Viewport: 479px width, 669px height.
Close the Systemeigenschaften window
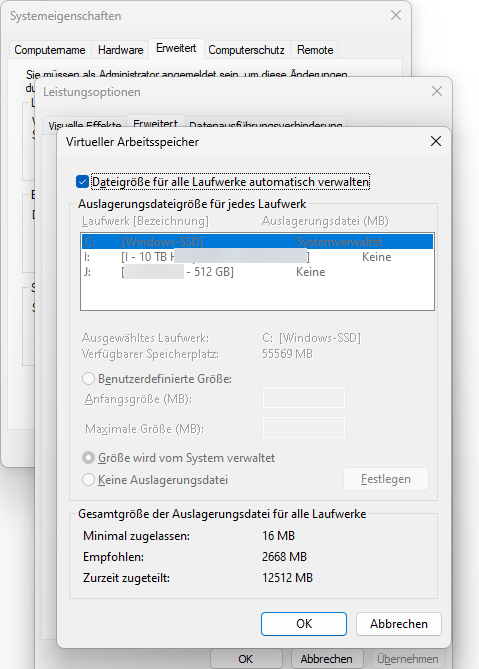pos(396,15)
